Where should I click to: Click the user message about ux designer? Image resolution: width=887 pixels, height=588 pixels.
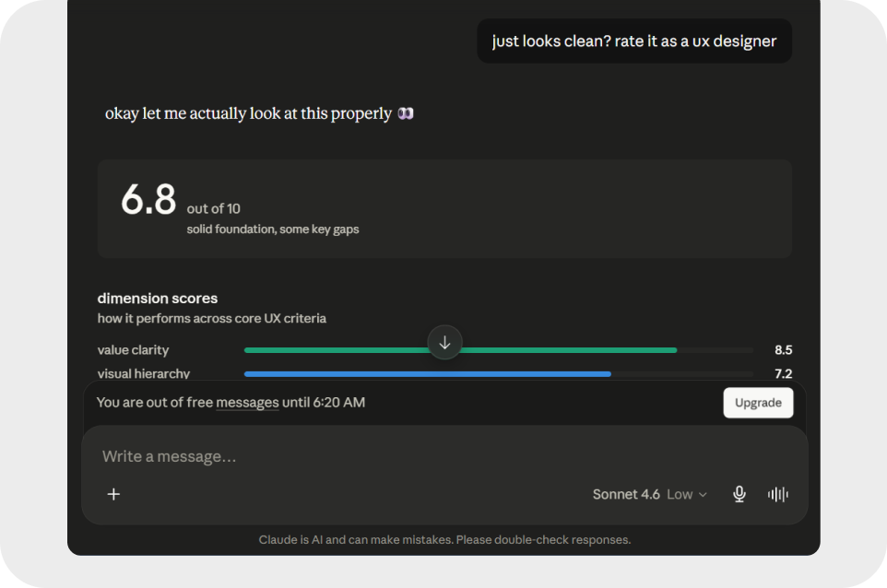click(x=634, y=41)
